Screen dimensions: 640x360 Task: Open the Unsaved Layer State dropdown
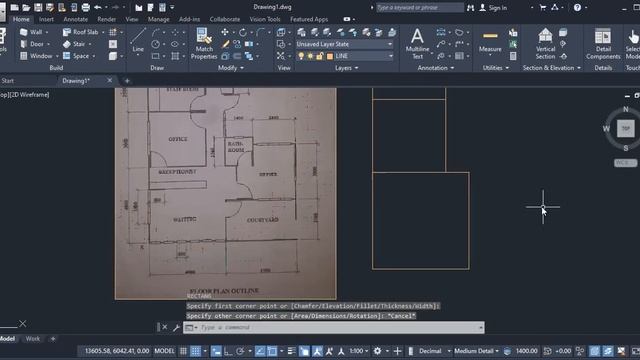[344, 44]
